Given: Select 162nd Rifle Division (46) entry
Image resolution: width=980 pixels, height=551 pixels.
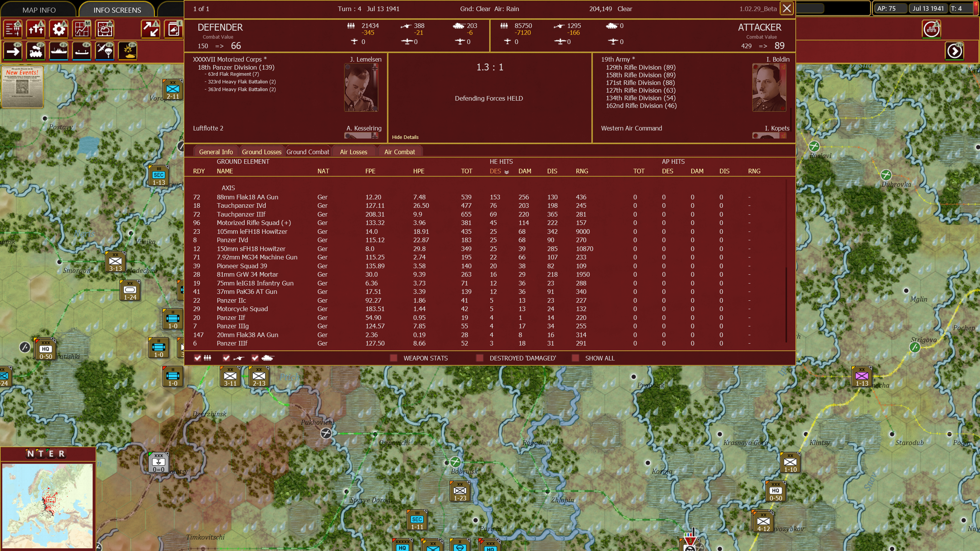Looking at the screenshot, I should pyautogui.click(x=641, y=106).
